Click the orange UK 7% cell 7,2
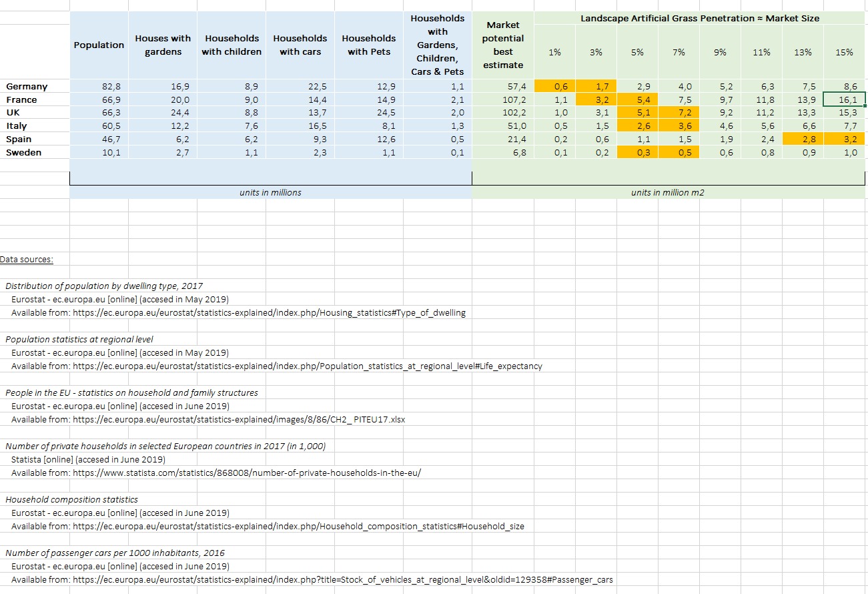The image size is (868, 594). (679, 113)
